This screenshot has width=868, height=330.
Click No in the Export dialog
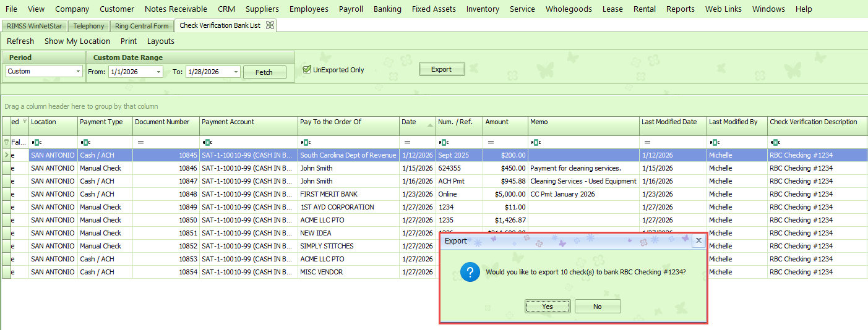pyautogui.click(x=597, y=307)
